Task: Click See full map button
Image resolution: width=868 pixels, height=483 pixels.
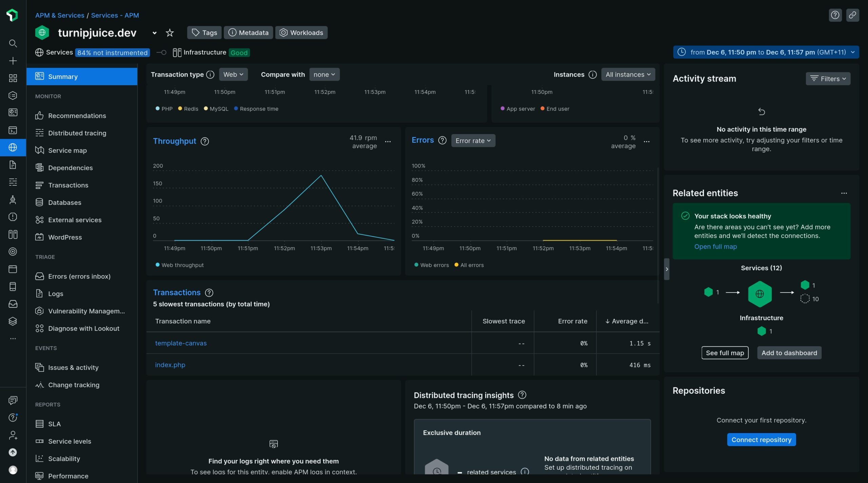Action: coord(725,352)
